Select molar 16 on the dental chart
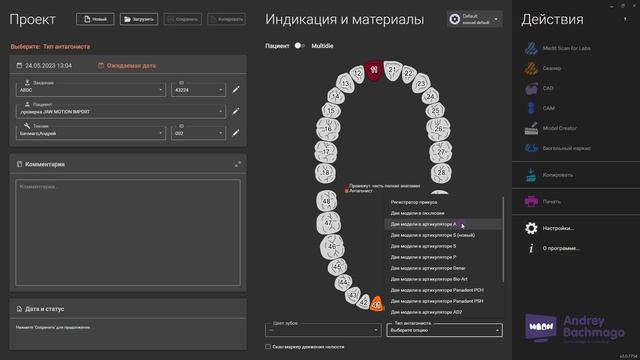This screenshot has width=640, height=360. pyautogui.click(x=328, y=129)
